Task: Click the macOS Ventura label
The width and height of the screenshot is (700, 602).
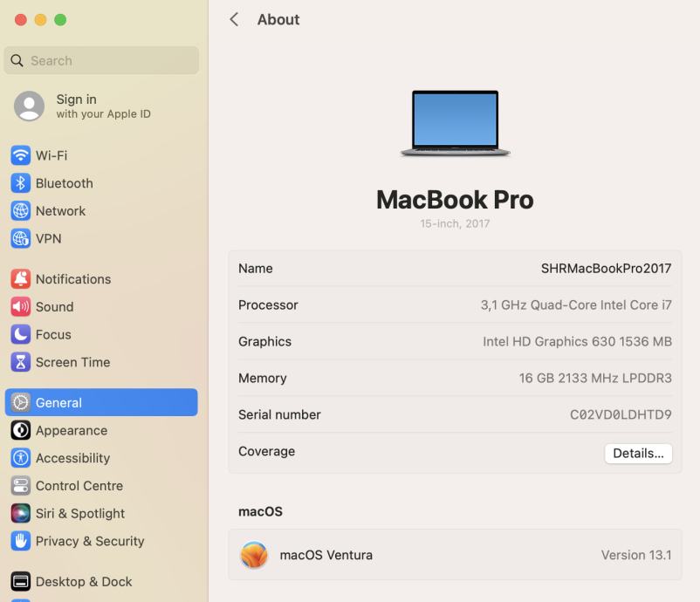Action: click(326, 555)
